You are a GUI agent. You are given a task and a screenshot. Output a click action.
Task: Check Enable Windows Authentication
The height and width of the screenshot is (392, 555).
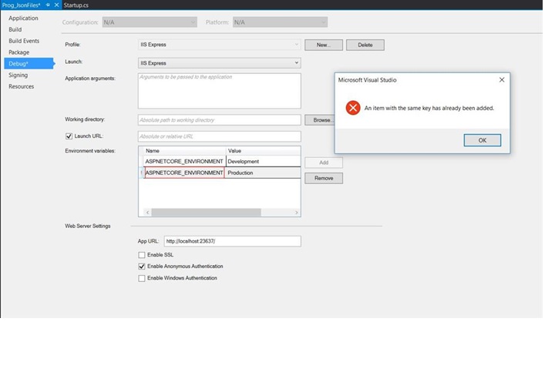point(142,279)
